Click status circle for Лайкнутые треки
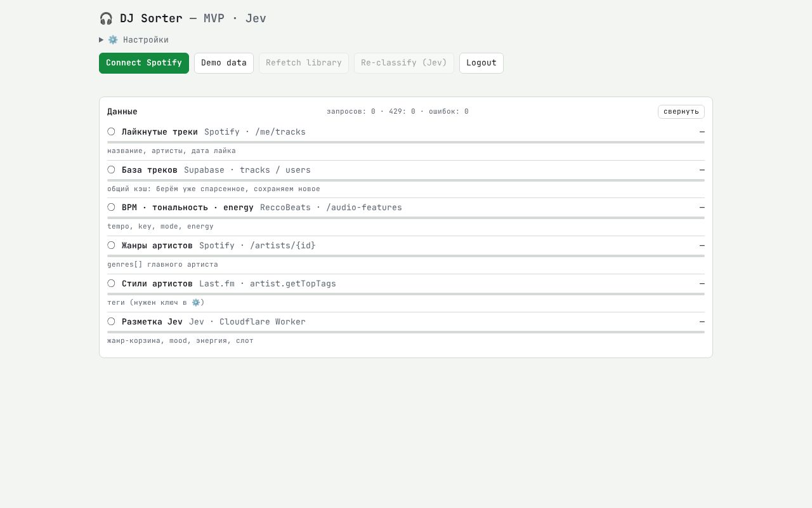 tap(111, 131)
